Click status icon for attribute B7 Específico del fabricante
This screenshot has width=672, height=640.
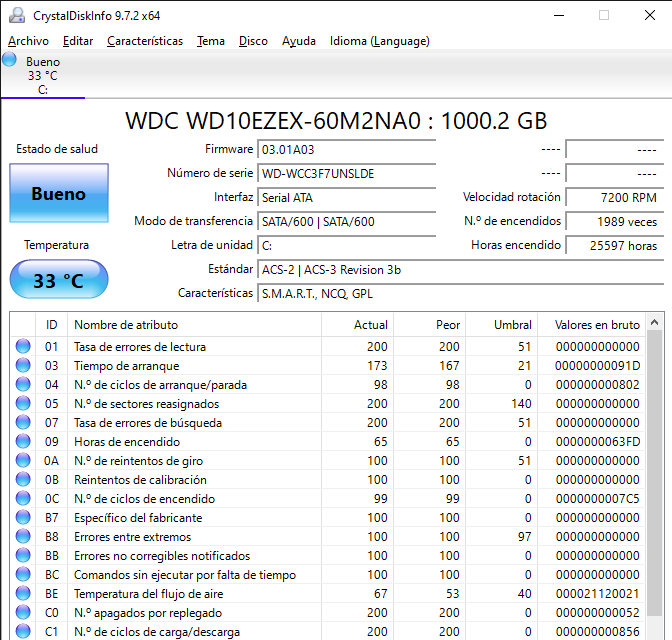point(23,517)
